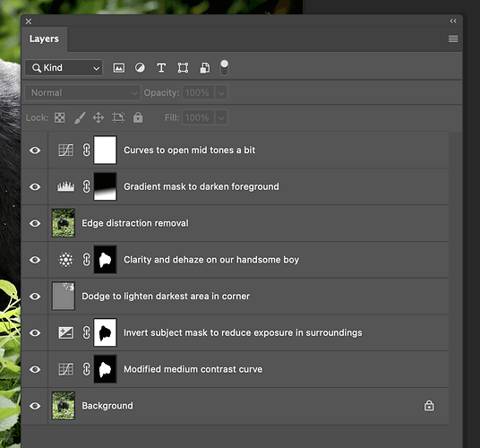The width and height of the screenshot is (480, 448).
Task: Select Dodge layer gray thumbnail
Action: click(64, 296)
